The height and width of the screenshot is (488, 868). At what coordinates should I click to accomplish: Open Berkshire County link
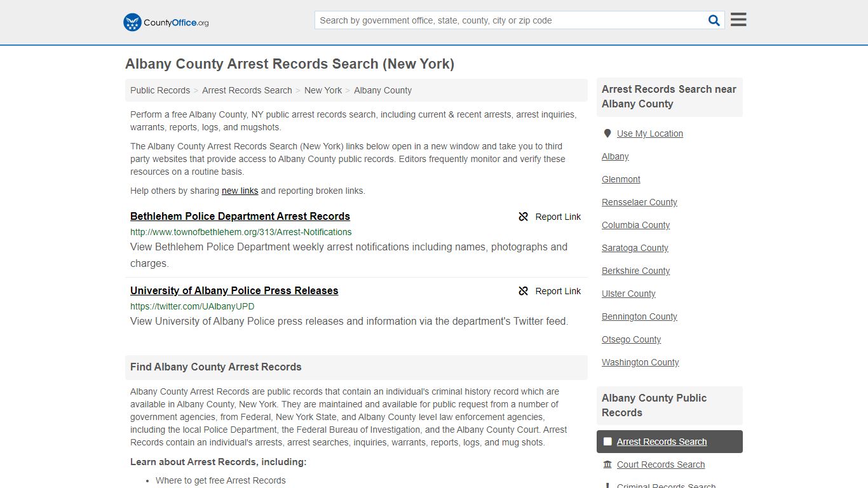pos(635,271)
